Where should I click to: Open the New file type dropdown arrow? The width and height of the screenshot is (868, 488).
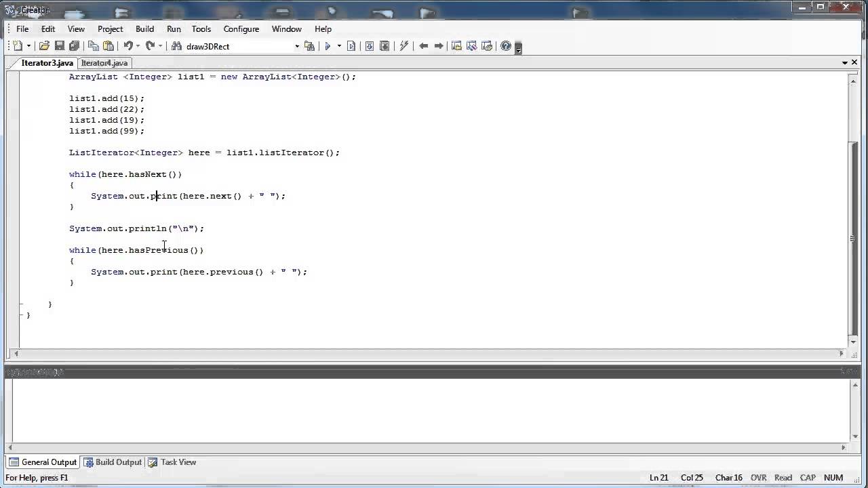[28, 46]
